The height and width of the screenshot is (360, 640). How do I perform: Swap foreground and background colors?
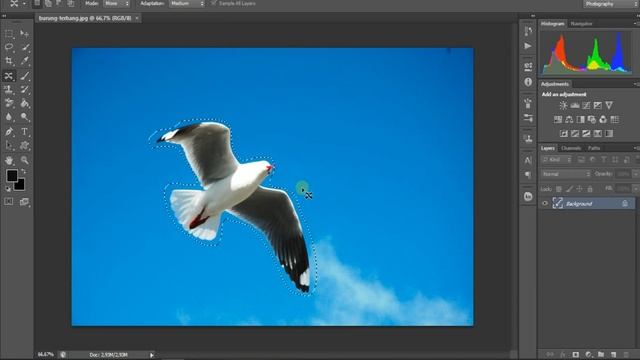point(23,172)
